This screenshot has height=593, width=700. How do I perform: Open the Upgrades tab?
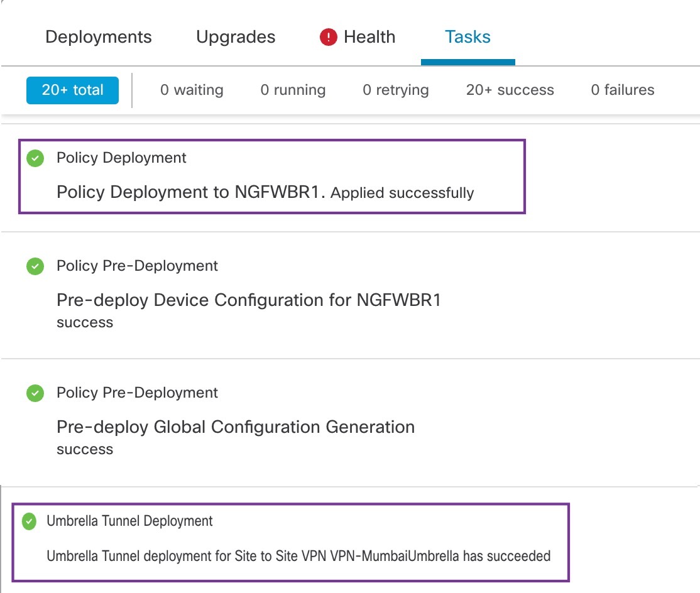(x=235, y=37)
